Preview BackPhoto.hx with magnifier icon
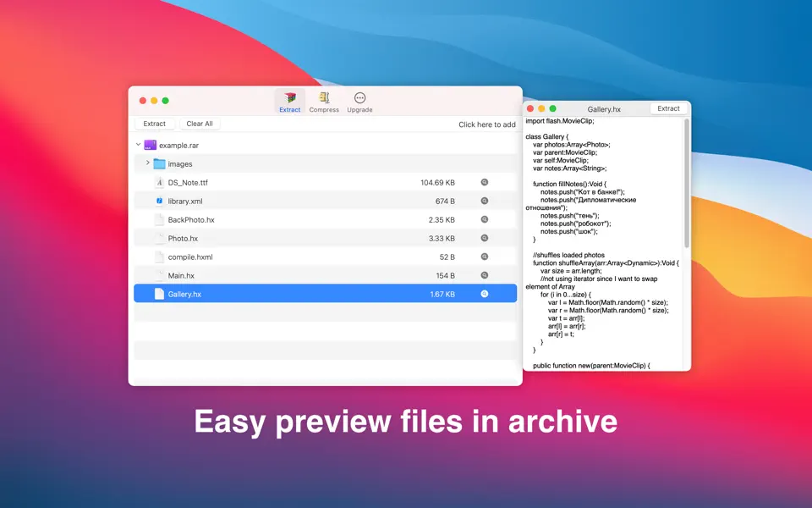Screen dimensions: 812x508 click(x=484, y=220)
